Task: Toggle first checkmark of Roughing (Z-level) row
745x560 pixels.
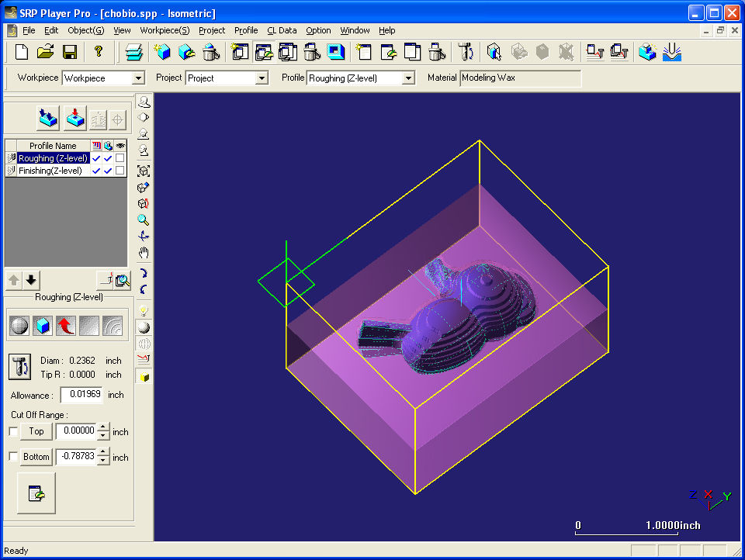Action: 96,158
